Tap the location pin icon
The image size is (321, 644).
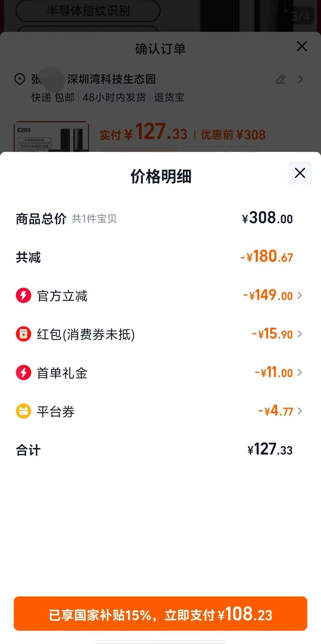(20, 79)
